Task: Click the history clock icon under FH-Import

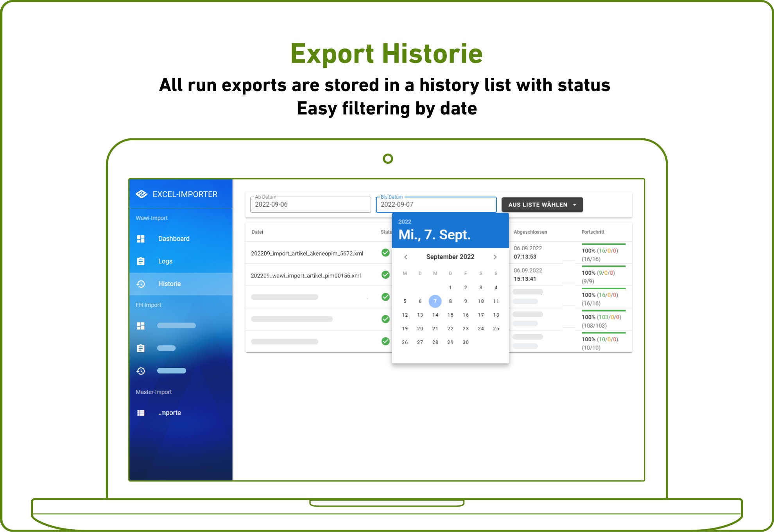Action: coord(141,371)
